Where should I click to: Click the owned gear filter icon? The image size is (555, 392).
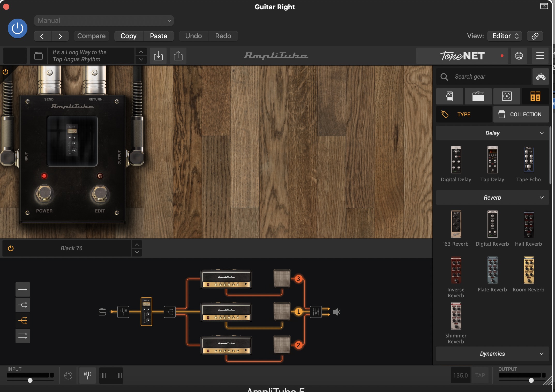[x=541, y=77]
